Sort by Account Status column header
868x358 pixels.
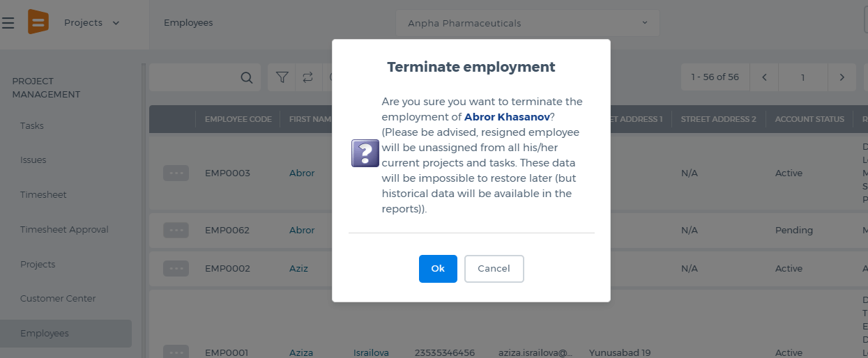[809, 119]
